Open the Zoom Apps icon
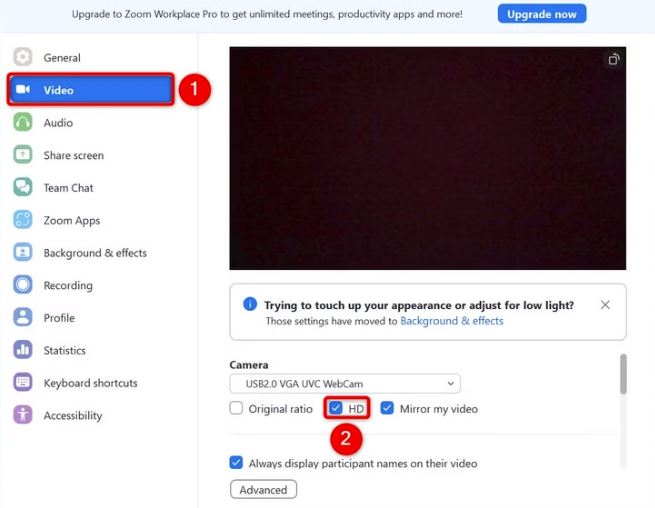Viewport: 655px width, 508px height. [23, 220]
